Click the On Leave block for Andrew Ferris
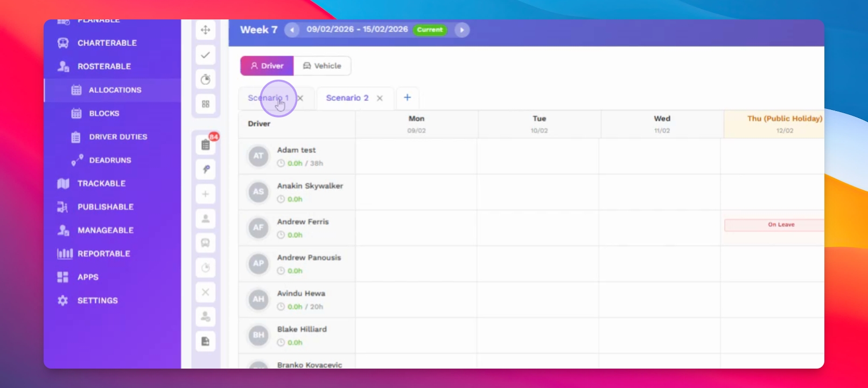The width and height of the screenshot is (868, 388). tap(774, 225)
